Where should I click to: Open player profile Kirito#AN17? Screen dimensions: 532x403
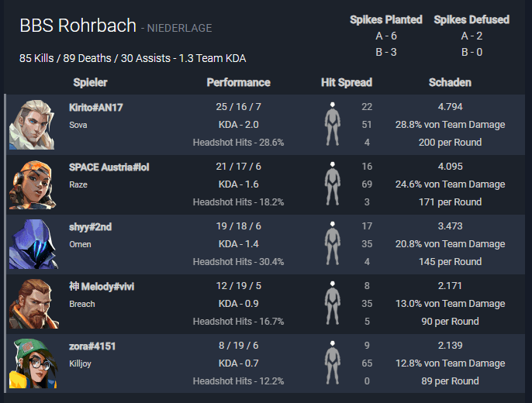[96, 108]
